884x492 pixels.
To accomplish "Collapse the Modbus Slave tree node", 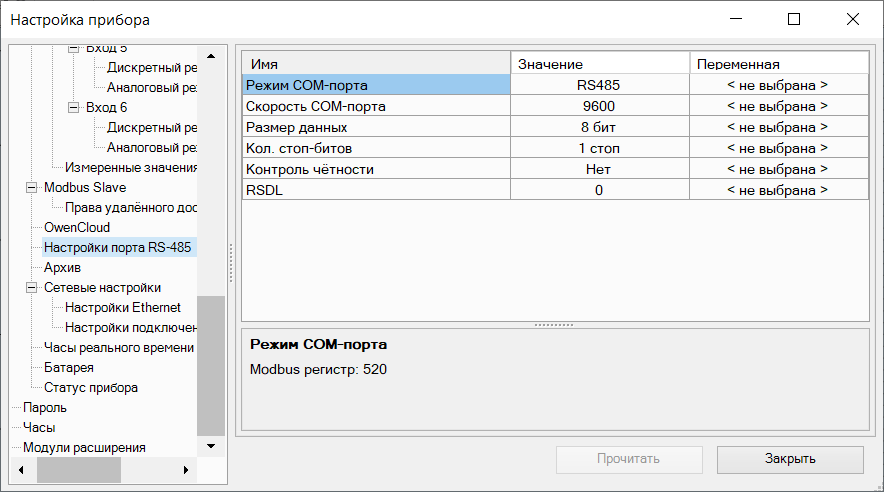I will point(31,188).
